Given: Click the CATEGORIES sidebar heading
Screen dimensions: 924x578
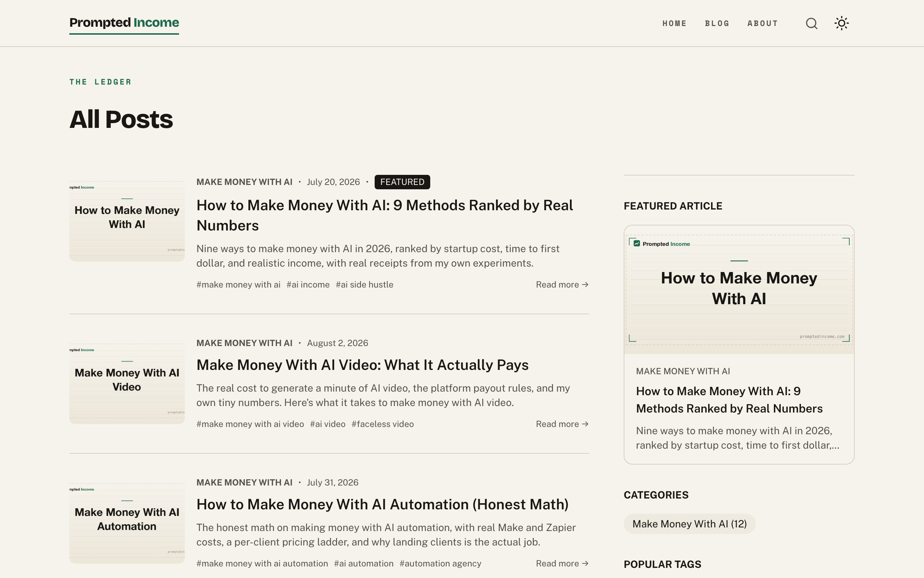Looking at the screenshot, I should point(656,495).
